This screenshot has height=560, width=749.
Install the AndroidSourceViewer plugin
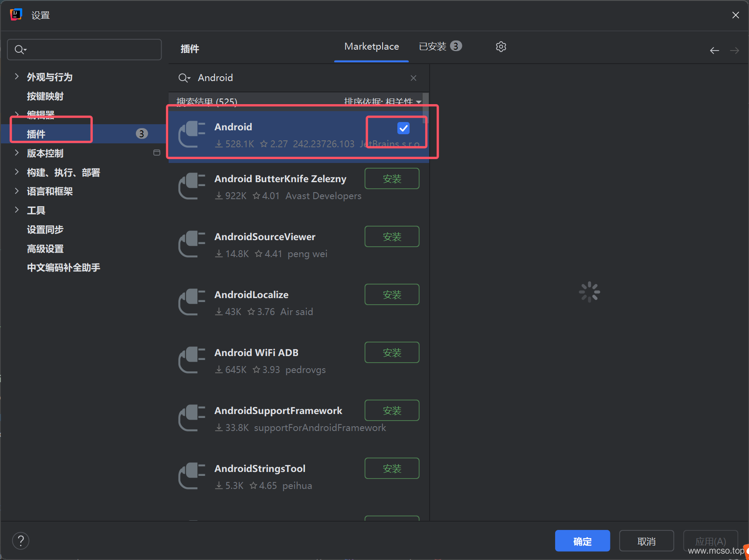pyautogui.click(x=392, y=237)
